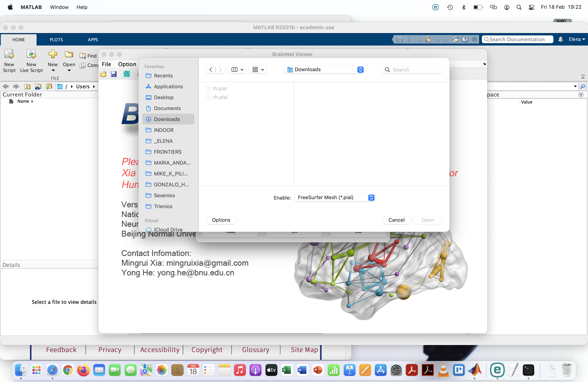Switch to the PLOTS tab
The height and width of the screenshot is (382, 588).
coord(56,39)
